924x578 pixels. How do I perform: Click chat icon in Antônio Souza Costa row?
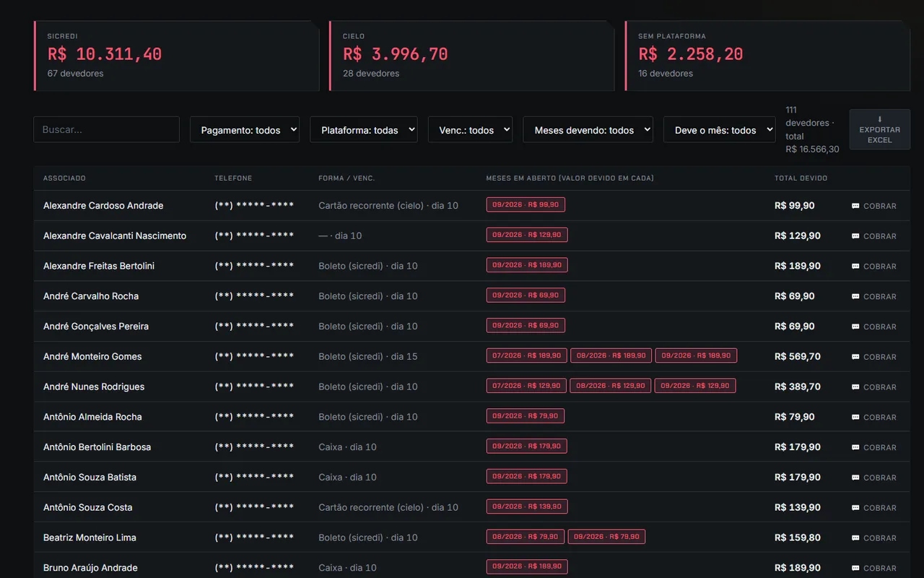(x=855, y=508)
